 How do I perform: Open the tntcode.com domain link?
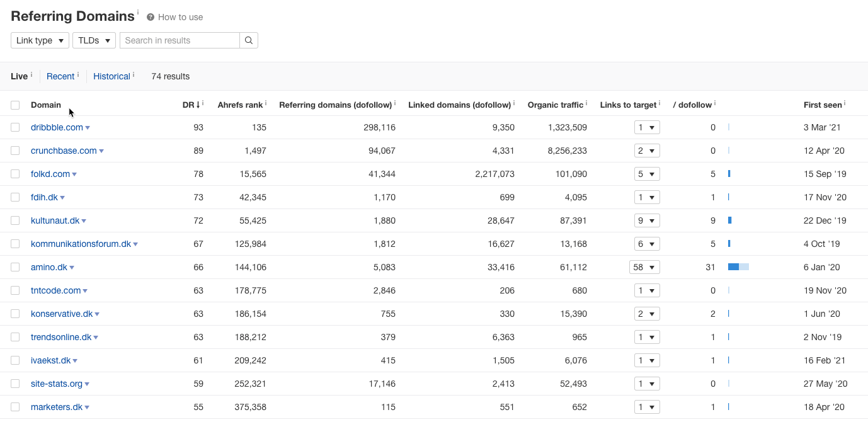(55, 290)
